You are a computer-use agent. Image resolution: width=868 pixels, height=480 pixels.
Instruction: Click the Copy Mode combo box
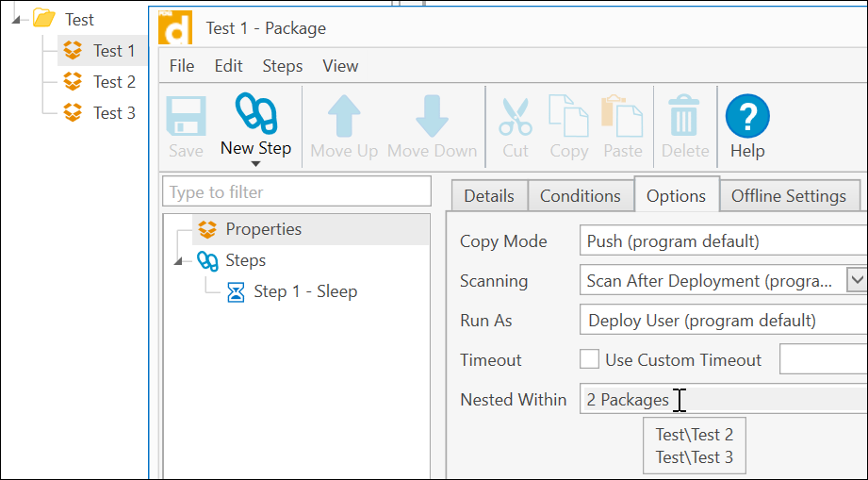(x=722, y=240)
